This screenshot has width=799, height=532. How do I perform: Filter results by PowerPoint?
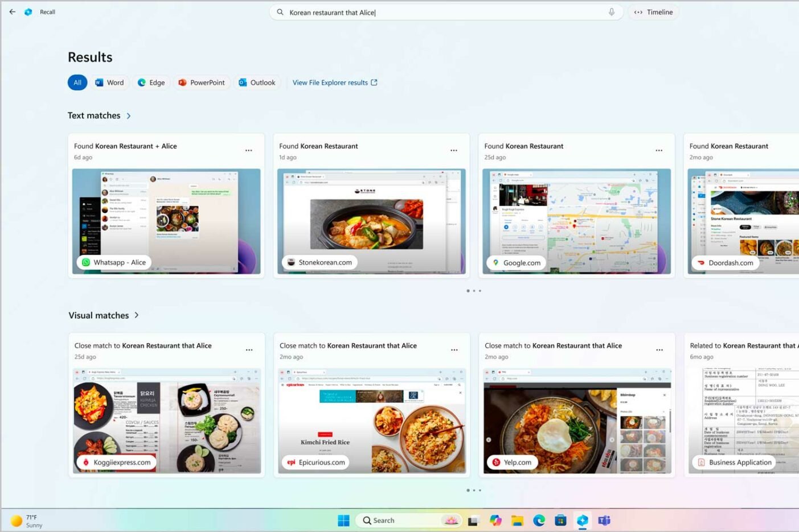[202, 83]
